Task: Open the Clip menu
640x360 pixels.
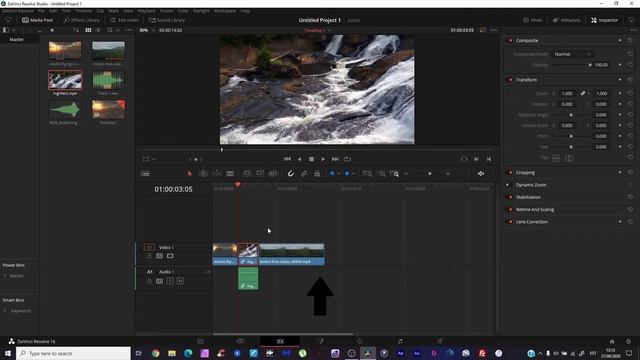Action: 100,11
